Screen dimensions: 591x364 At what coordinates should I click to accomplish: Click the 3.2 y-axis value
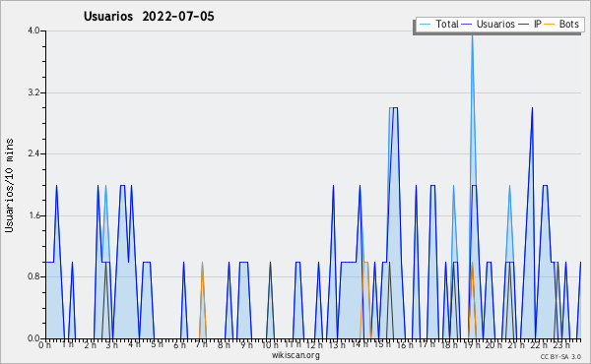pos(33,92)
